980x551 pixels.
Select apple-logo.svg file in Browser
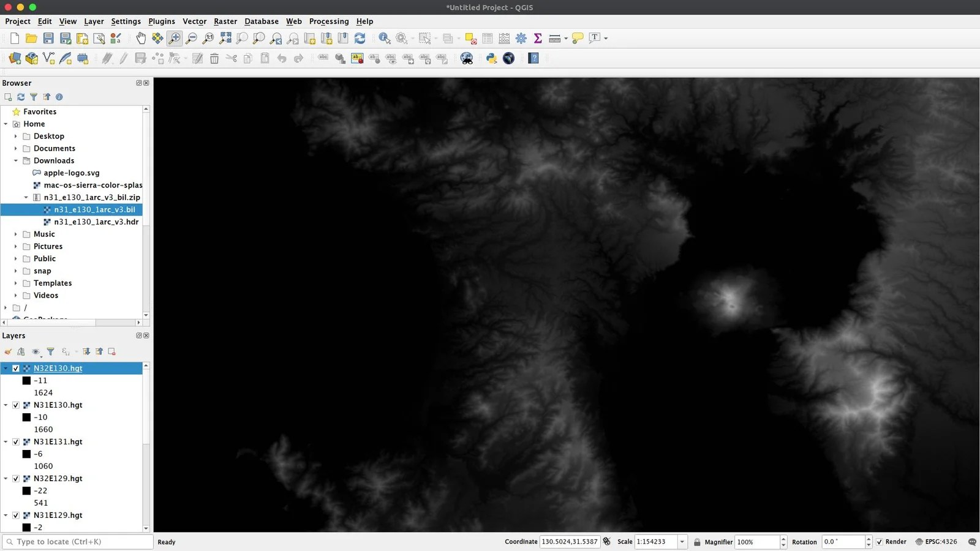[71, 173]
